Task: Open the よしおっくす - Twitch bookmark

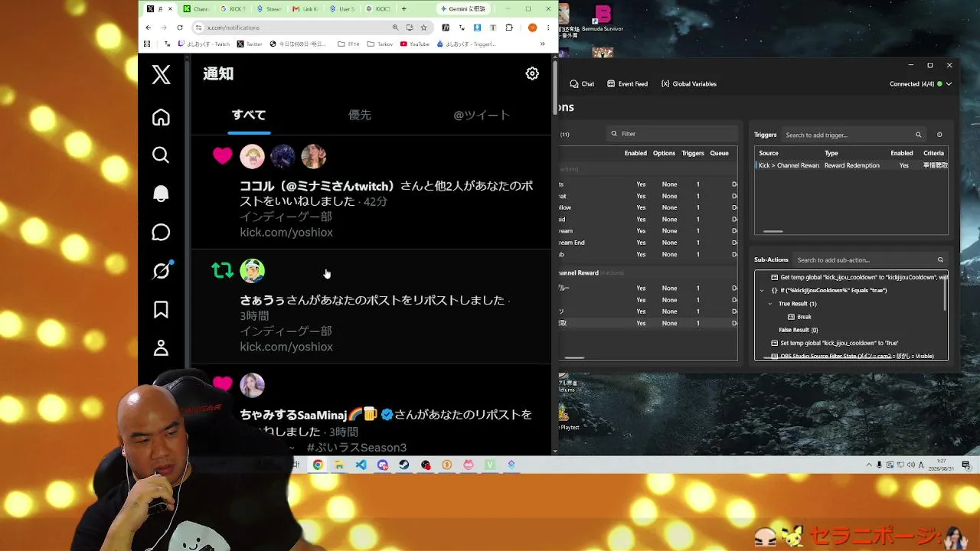Action: 204,44
